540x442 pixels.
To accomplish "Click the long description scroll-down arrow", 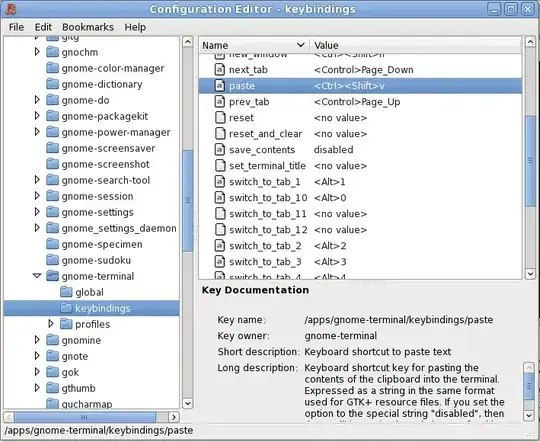I will point(529,415).
